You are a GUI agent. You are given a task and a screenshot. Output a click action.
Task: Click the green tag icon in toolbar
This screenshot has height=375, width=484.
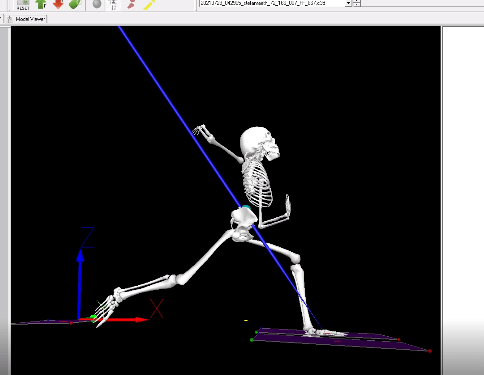tap(75, 4)
